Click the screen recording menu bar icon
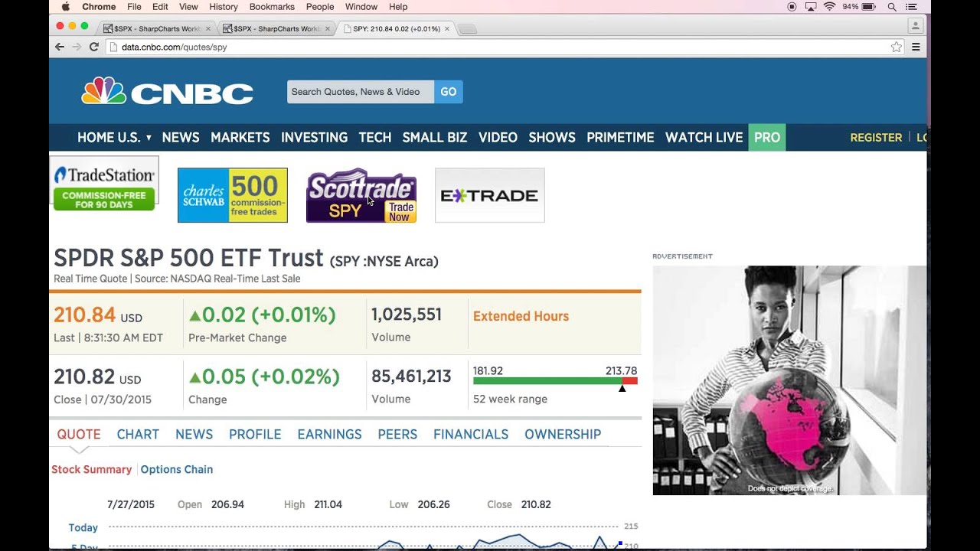This screenshot has width=980, height=551. click(x=792, y=7)
